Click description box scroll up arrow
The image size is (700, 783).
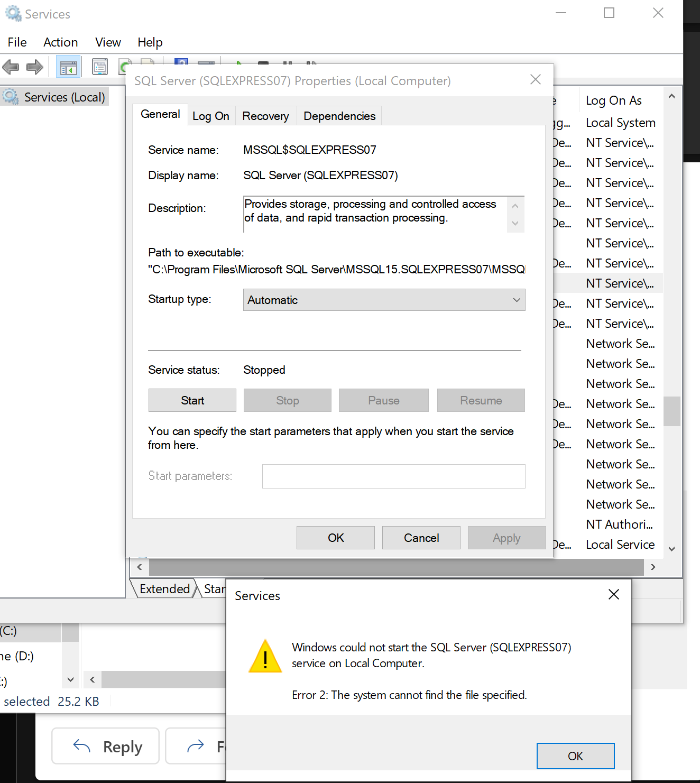click(515, 206)
